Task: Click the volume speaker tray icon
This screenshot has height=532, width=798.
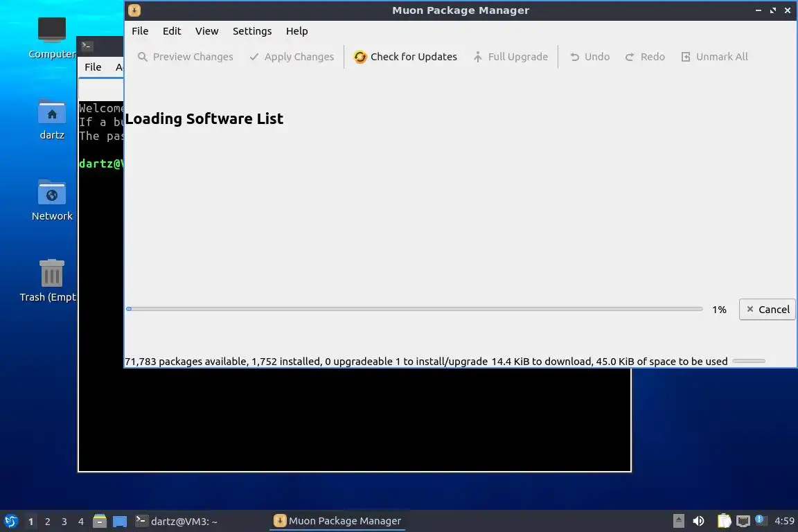Action: coord(698,521)
